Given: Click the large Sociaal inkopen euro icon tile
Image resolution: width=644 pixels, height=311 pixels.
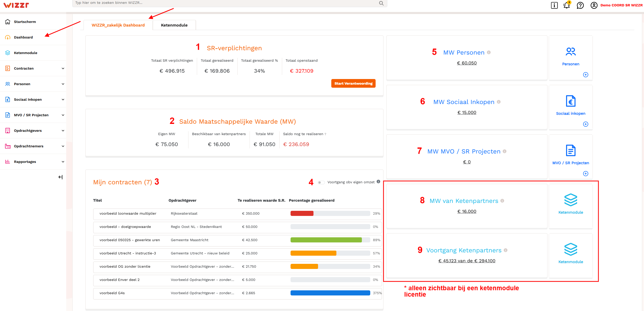Looking at the screenshot, I should [x=571, y=101].
